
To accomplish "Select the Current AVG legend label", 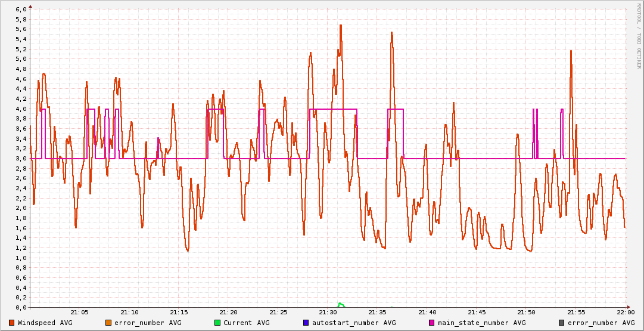I will point(247,323).
